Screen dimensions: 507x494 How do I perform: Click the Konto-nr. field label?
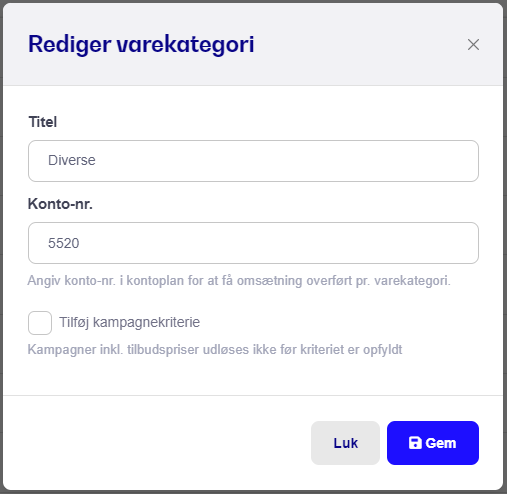pos(60,204)
